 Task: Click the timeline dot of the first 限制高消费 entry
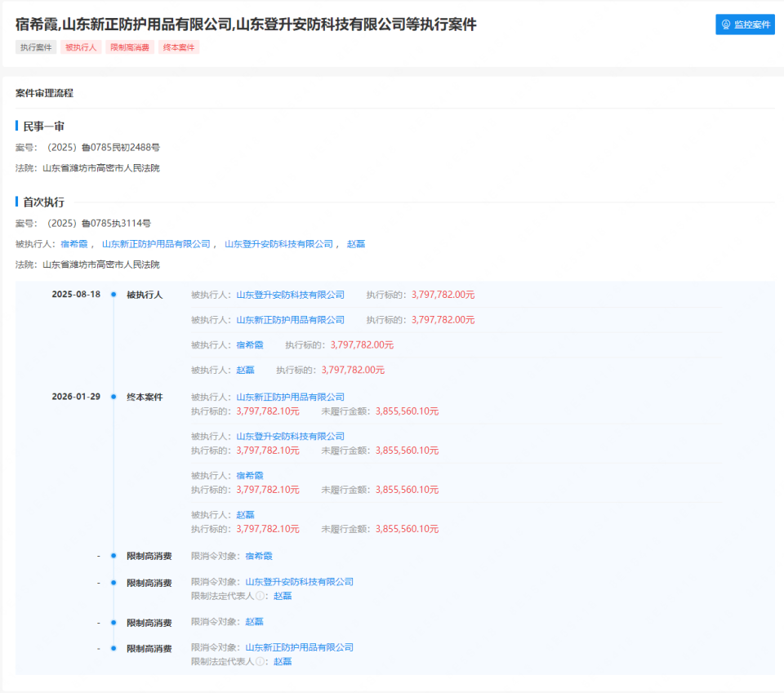[x=115, y=556]
